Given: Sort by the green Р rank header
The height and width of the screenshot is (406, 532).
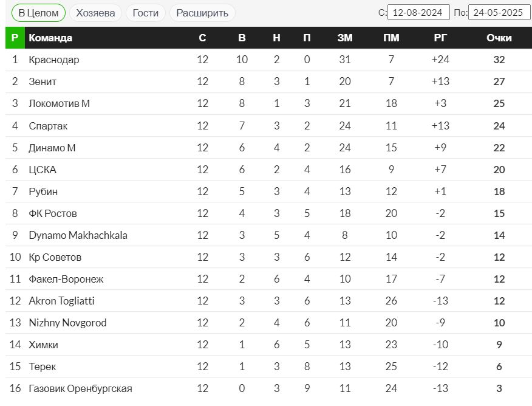Looking at the screenshot, I should click(x=15, y=38).
